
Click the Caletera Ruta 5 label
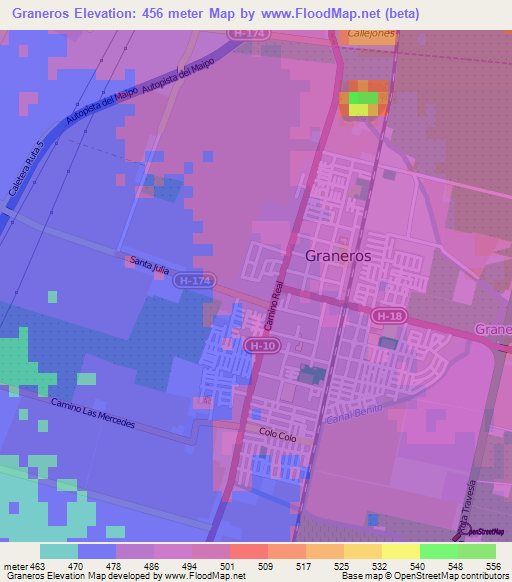point(26,169)
